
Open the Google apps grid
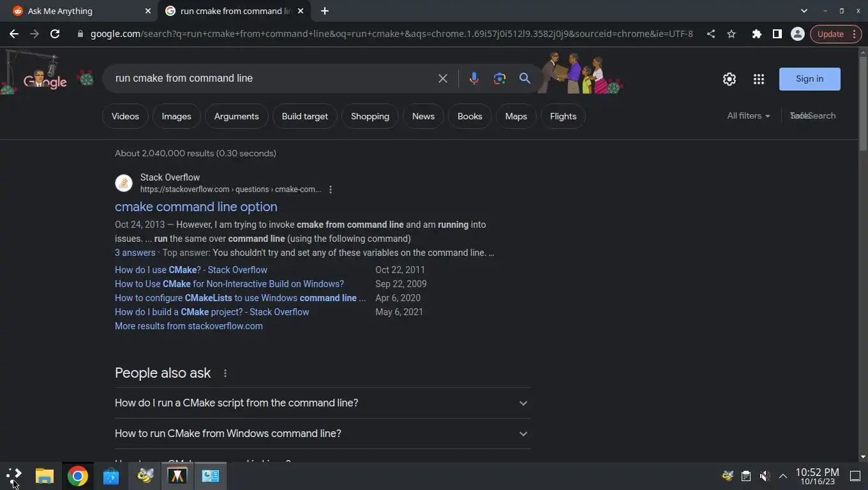pyautogui.click(x=758, y=79)
